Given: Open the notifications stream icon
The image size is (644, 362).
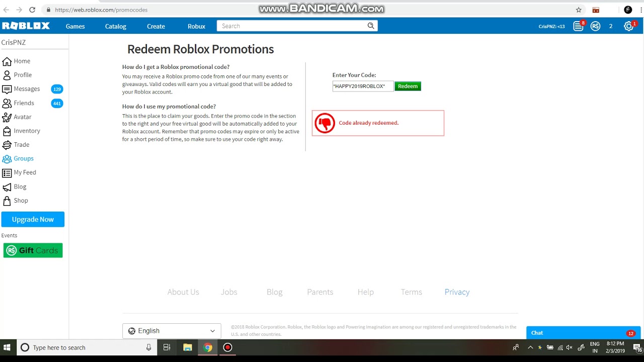Looking at the screenshot, I should coord(578,26).
